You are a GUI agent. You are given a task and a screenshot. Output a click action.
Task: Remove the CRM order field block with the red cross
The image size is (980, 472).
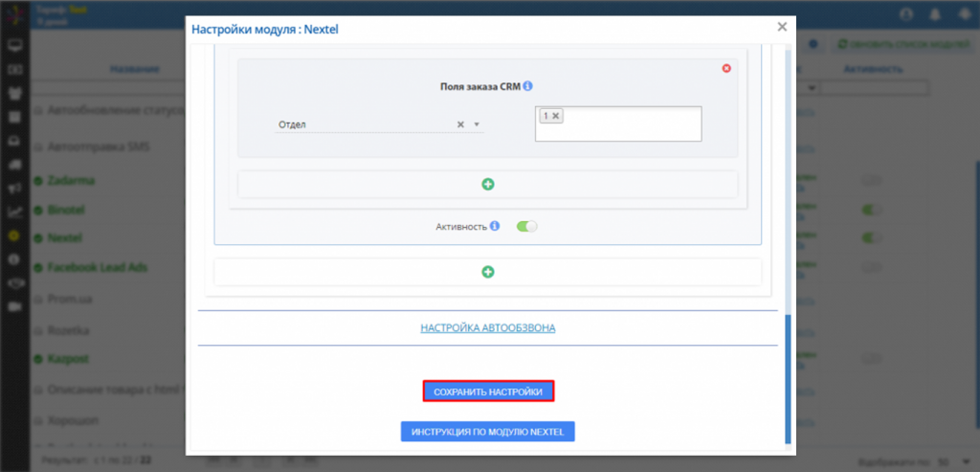click(726, 68)
